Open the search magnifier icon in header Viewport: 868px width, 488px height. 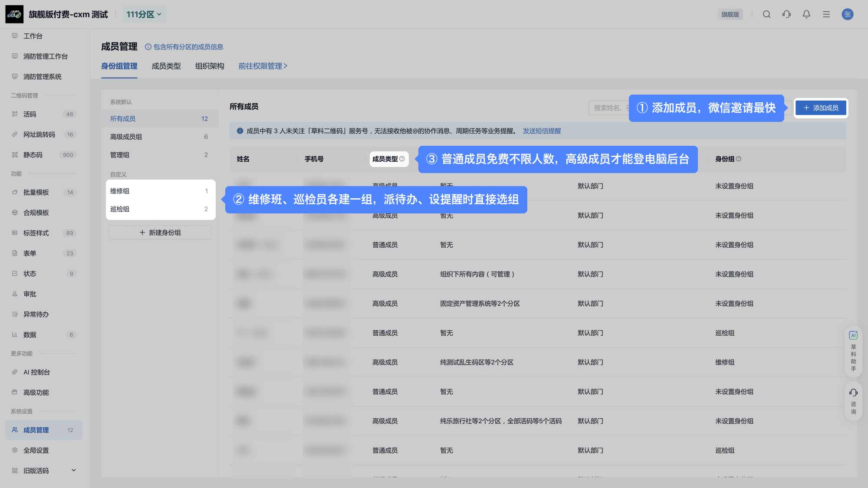766,14
